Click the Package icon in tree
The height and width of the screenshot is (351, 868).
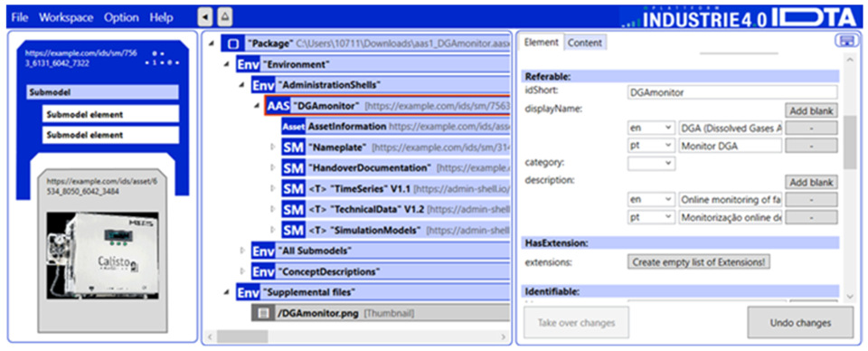pyautogui.click(x=233, y=43)
